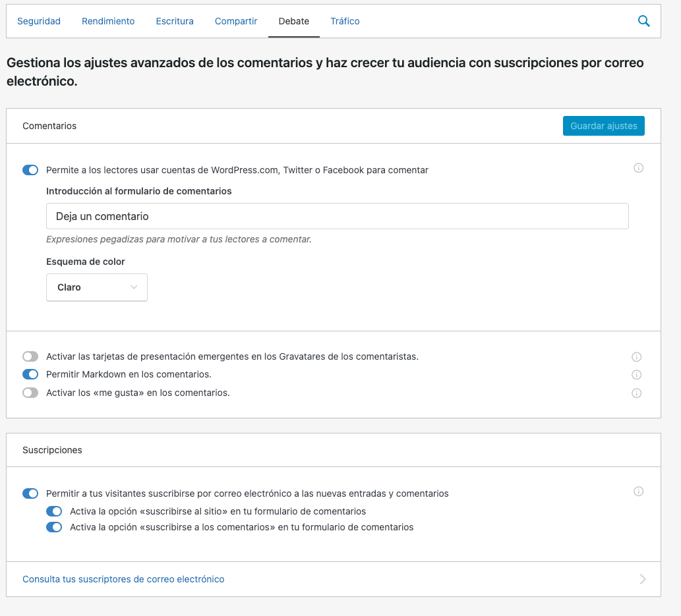
Task: Show info for Gravatar presentation cards option
Action: pyautogui.click(x=637, y=357)
